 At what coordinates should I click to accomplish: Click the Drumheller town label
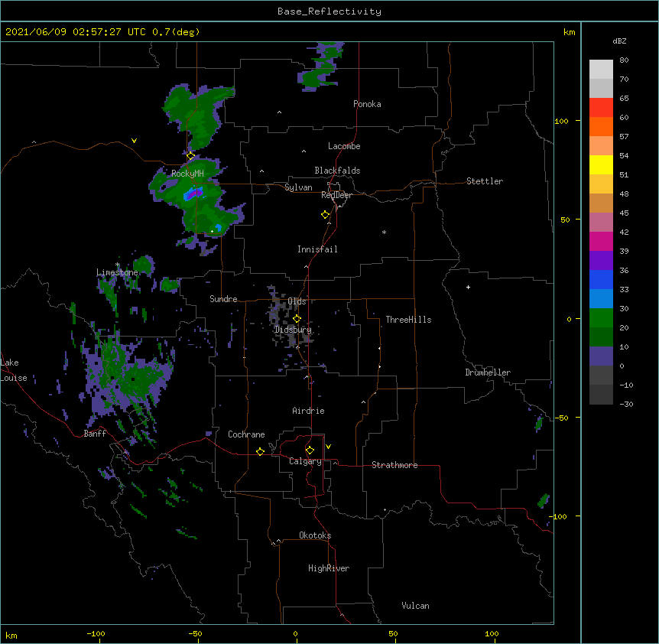point(488,372)
